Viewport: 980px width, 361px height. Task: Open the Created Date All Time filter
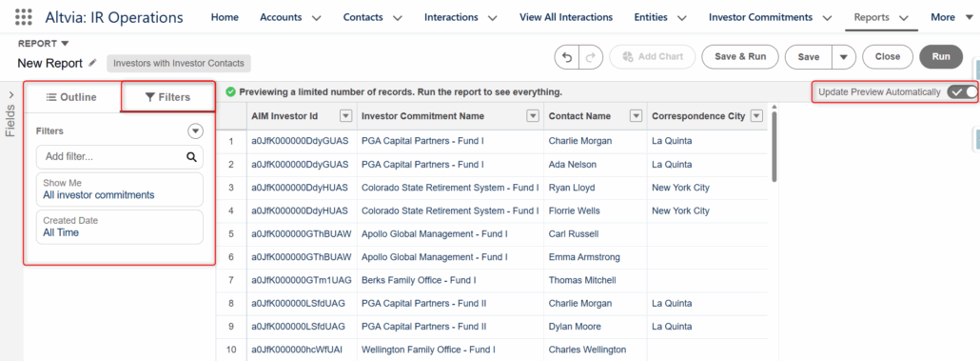[119, 227]
